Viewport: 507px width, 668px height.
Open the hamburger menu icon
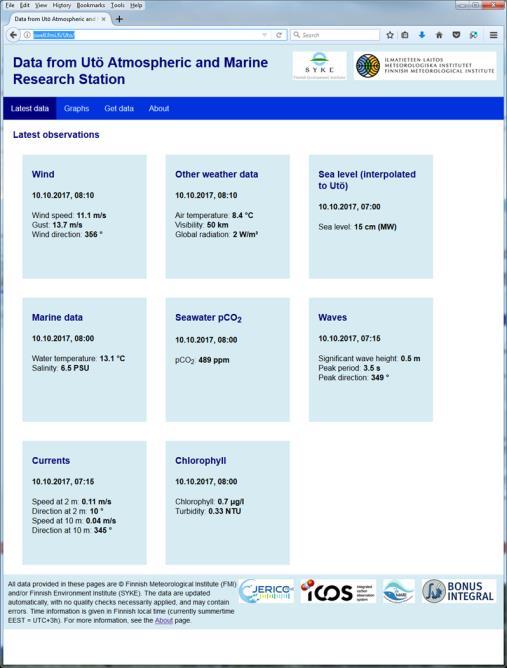tap(493, 35)
